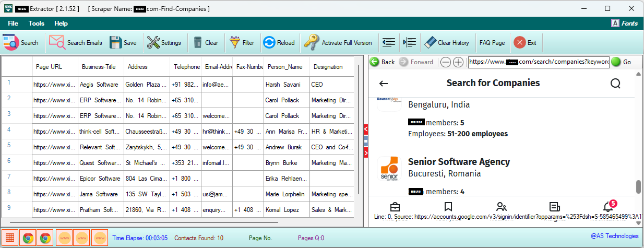Select row header number 5
The image size is (644, 248).
click(x=17, y=147)
